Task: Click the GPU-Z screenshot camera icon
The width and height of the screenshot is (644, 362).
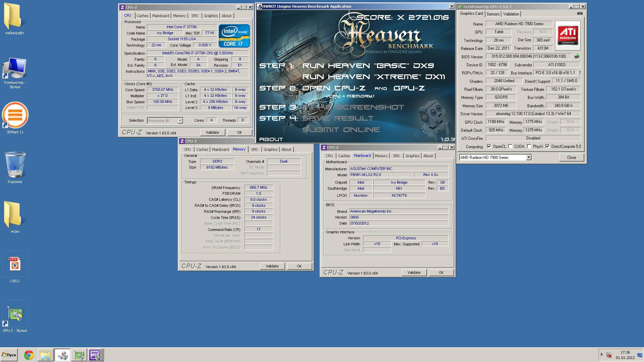Action: click(x=580, y=13)
